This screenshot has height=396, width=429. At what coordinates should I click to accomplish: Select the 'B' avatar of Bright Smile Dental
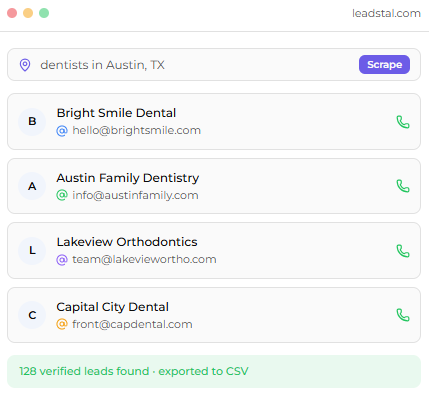pyautogui.click(x=32, y=122)
